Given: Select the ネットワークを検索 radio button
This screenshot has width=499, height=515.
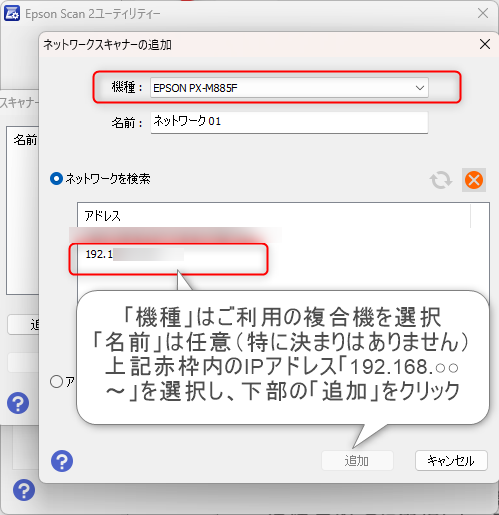Looking at the screenshot, I should pos(56,179).
